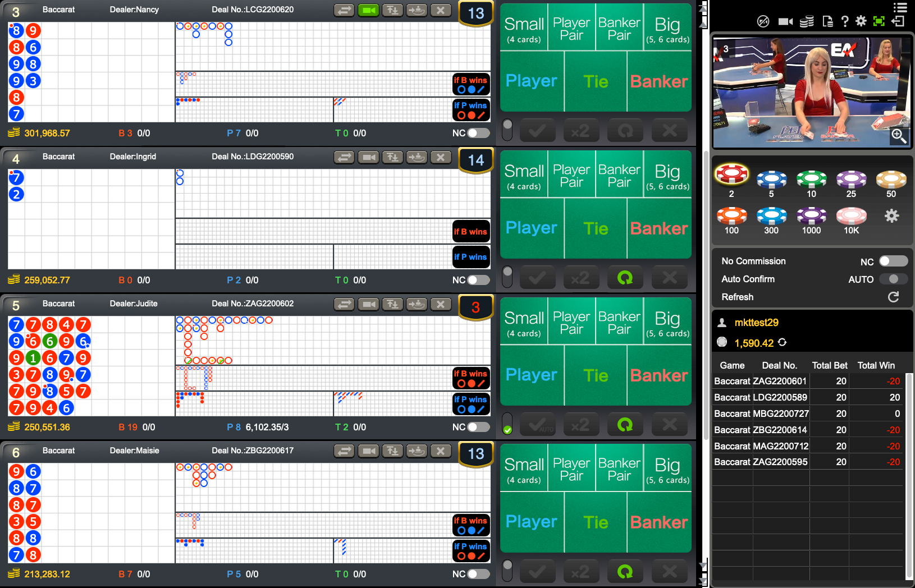
Task: Bet on Player at table 3
Action: (531, 81)
